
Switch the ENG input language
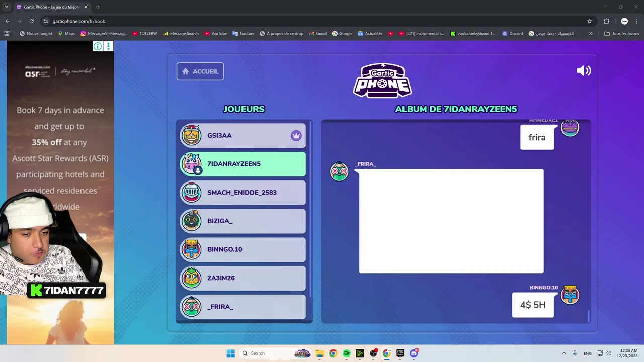pos(587,353)
